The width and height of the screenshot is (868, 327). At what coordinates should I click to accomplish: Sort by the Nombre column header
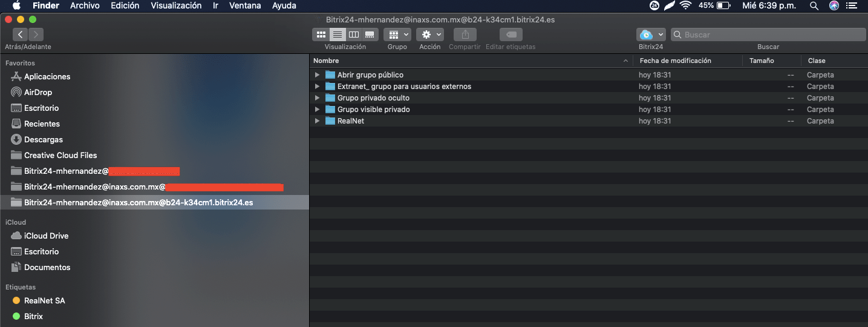[471, 61]
